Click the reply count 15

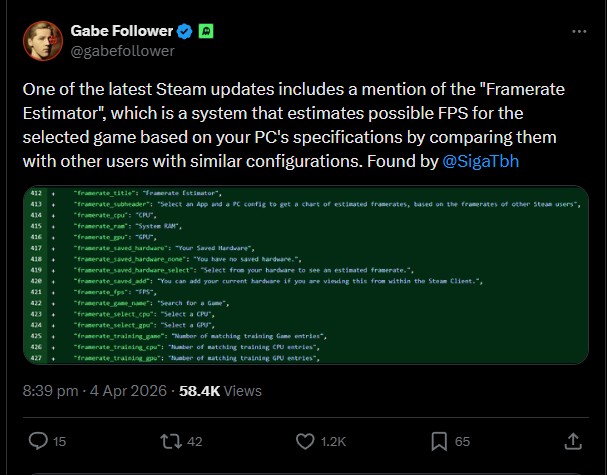pos(60,441)
